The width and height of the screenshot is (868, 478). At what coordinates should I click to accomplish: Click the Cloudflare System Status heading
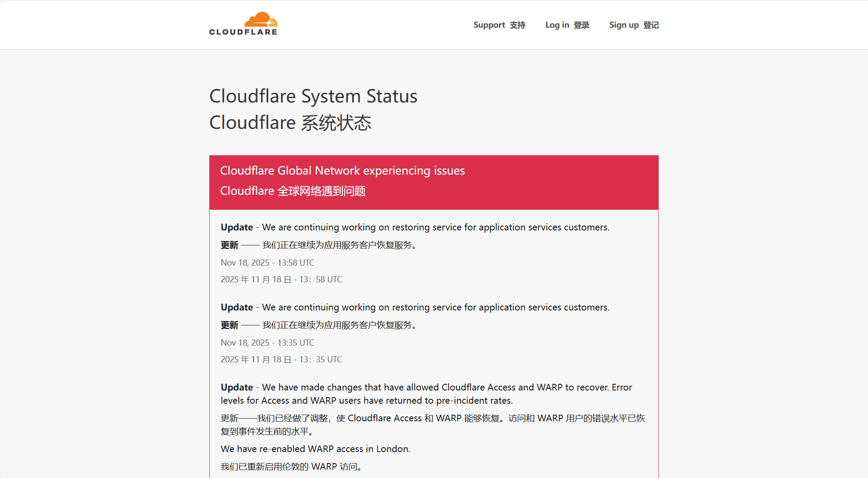pos(313,96)
